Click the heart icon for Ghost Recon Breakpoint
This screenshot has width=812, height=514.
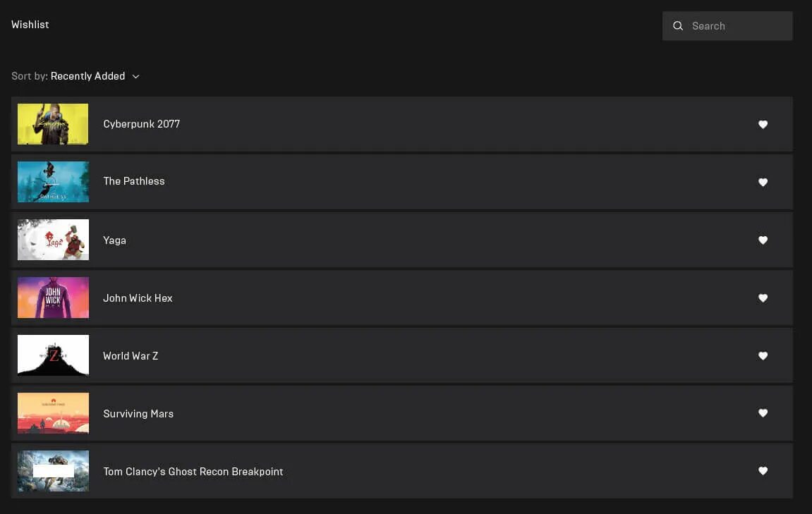pos(763,470)
